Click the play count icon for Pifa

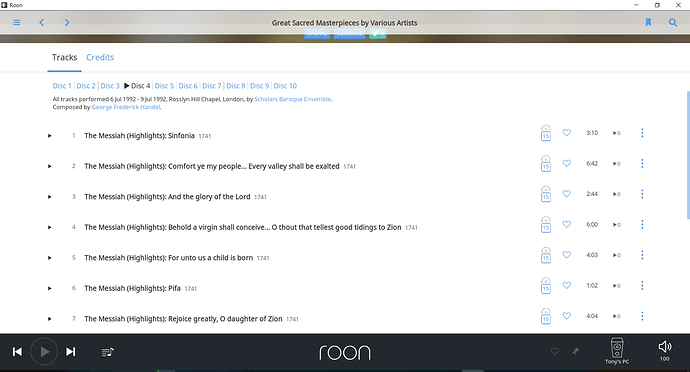pos(617,286)
